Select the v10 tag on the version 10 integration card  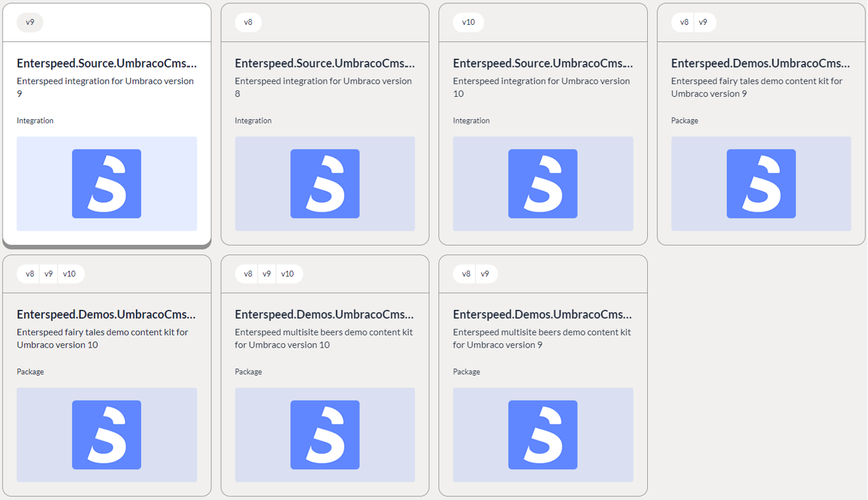(468, 22)
